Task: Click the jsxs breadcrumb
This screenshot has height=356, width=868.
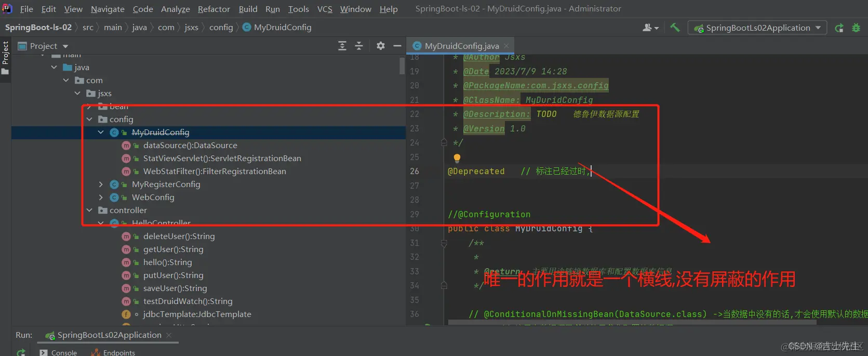Action: (191, 27)
